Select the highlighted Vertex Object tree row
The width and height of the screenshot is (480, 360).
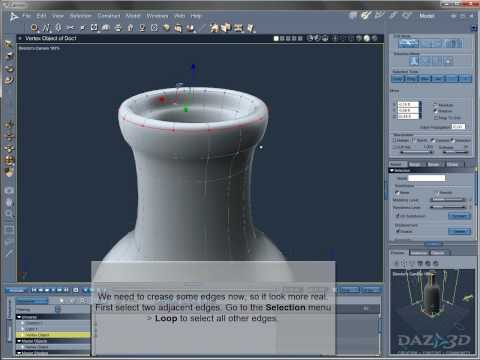(53, 335)
